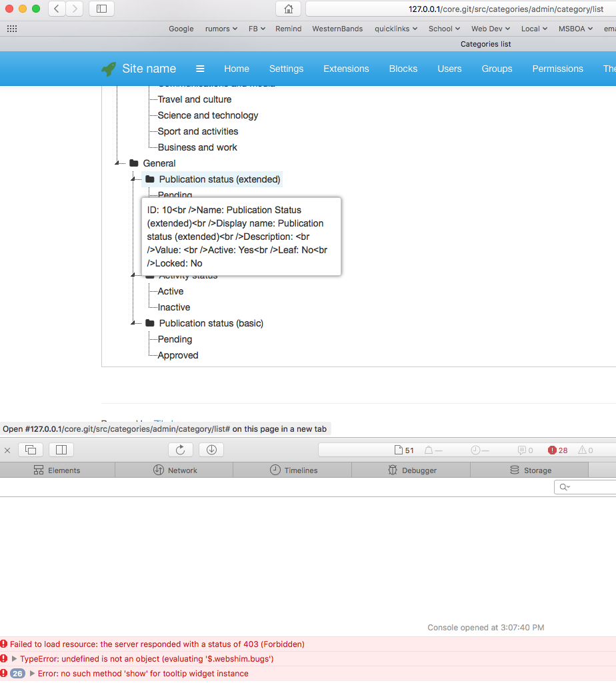Select the Inactive category

[173, 307]
